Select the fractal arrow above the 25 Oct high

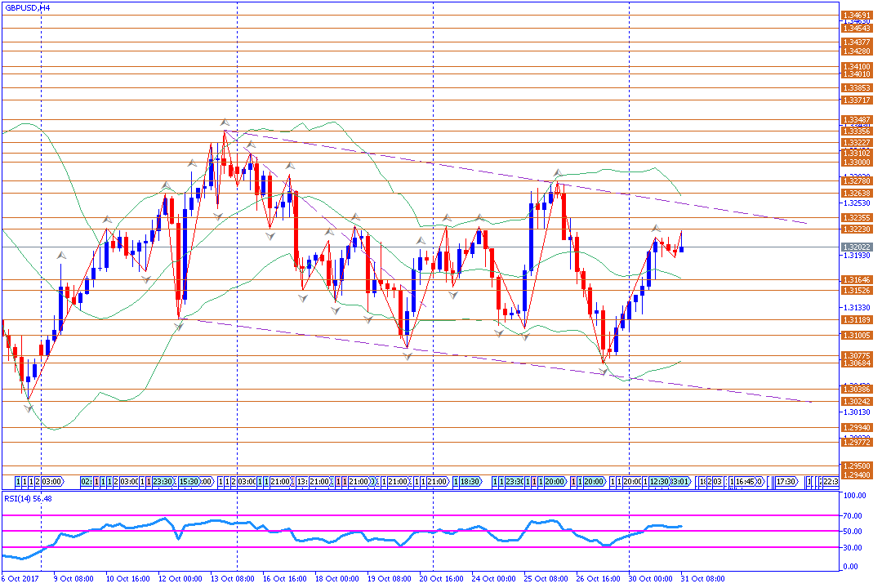(558, 173)
